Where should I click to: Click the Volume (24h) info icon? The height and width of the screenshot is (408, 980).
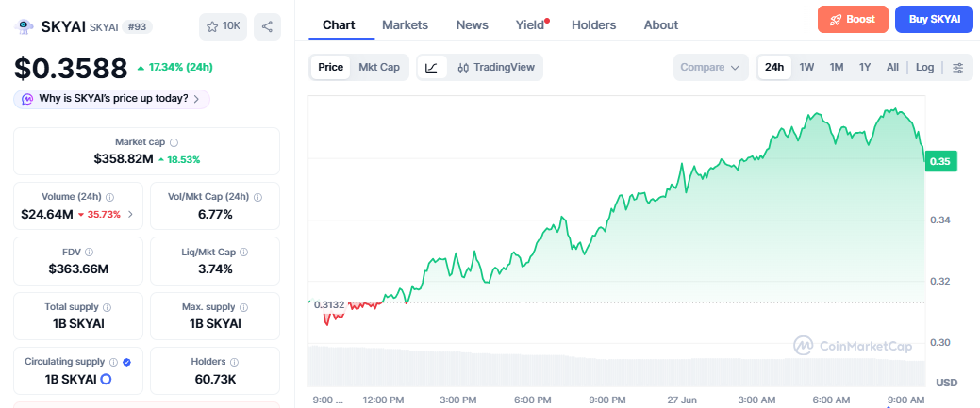click(110, 197)
